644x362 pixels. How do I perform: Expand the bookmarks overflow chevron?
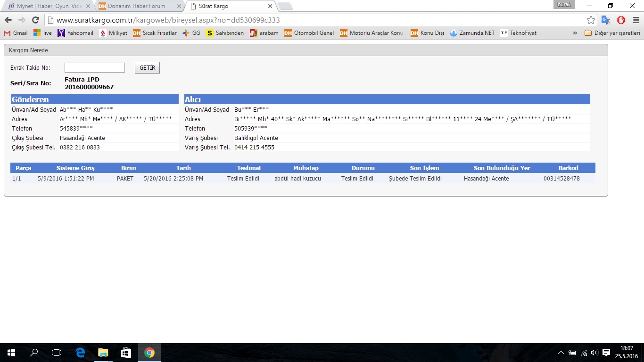(575, 33)
